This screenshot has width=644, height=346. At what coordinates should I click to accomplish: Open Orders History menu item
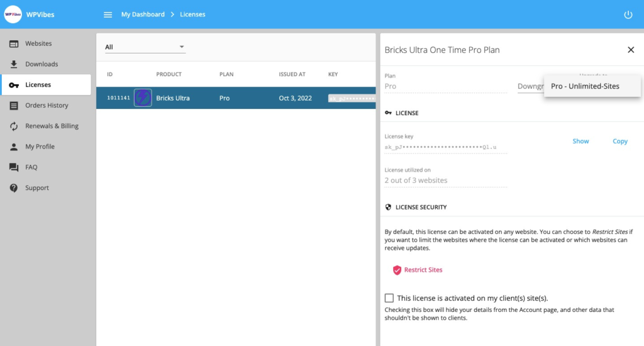pos(46,105)
